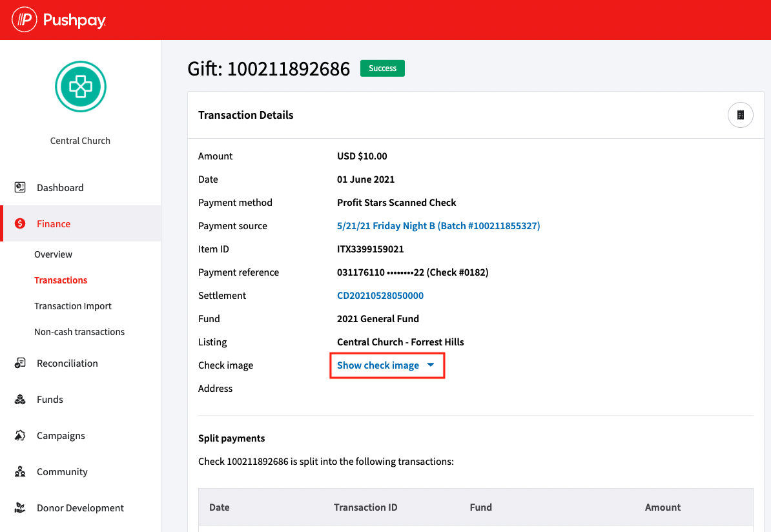
Task: Click the Finance dollar icon
Action: tap(20, 224)
